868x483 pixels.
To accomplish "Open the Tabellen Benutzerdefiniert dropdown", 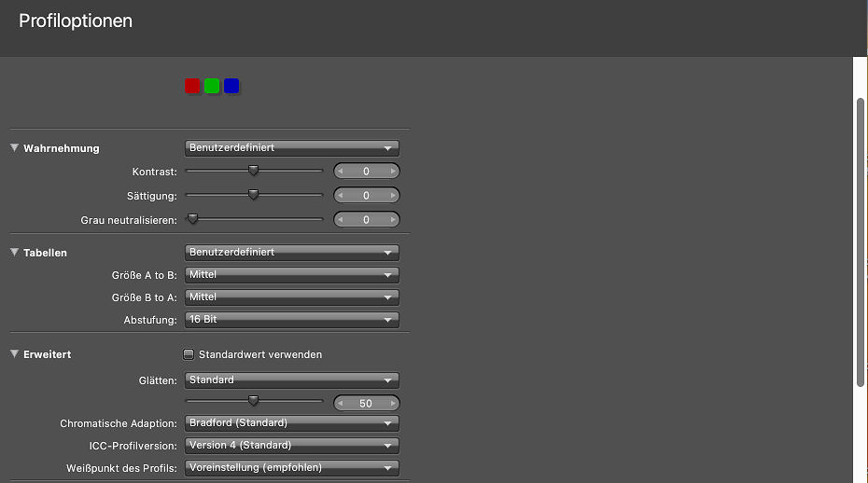I will click(292, 253).
